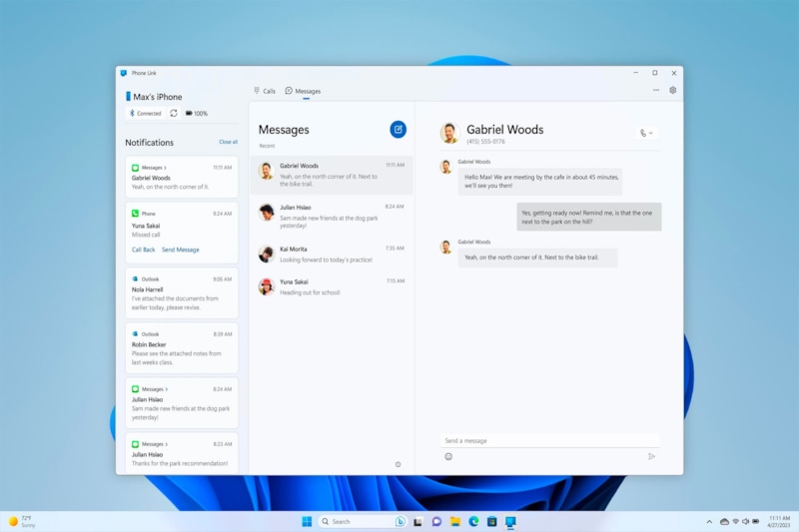The height and width of the screenshot is (532, 799).
Task: Click the refresh sync icon
Action: pyautogui.click(x=174, y=113)
